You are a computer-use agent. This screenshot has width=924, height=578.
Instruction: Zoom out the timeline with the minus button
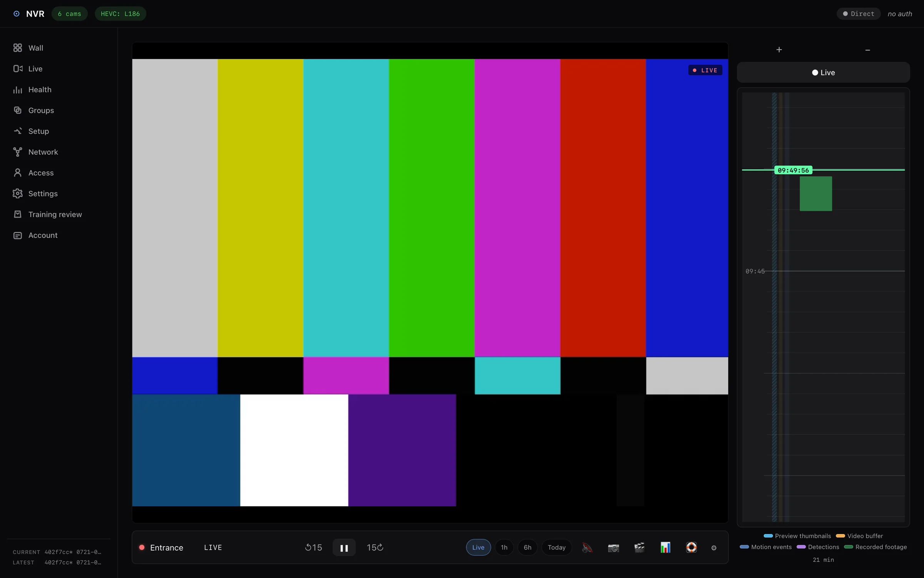pyautogui.click(x=867, y=50)
